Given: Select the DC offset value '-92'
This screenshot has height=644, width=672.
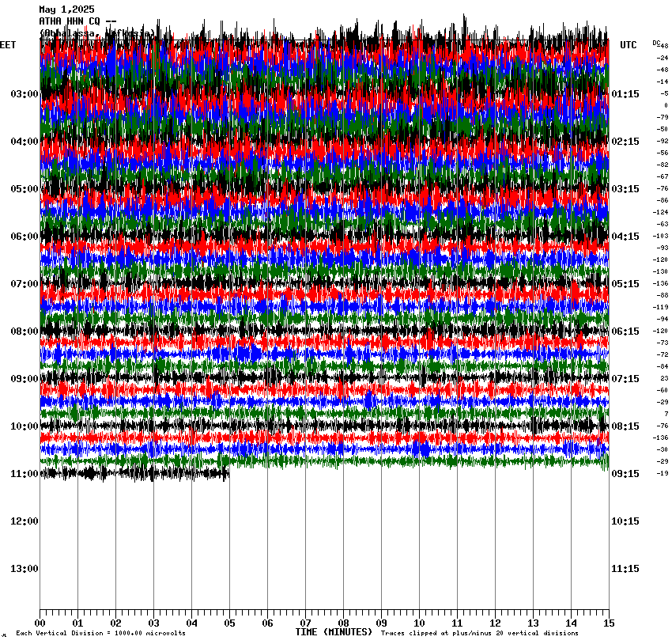Looking at the screenshot, I should click(663, 141).
